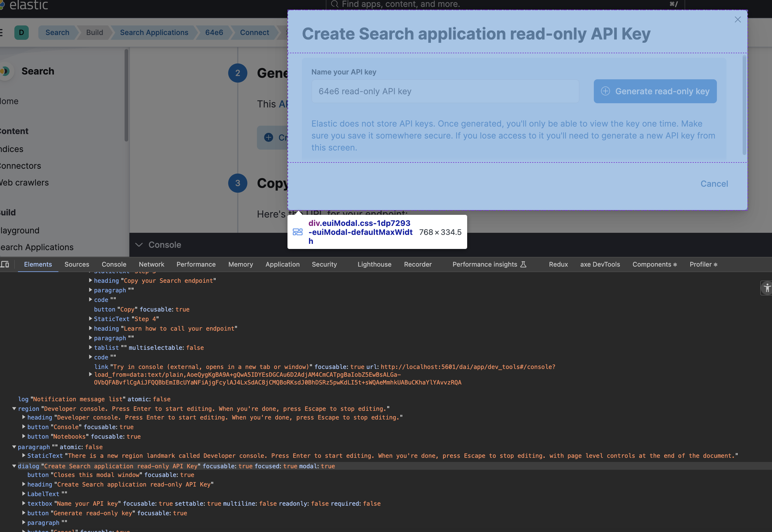Expand the LabelText node
The image size is (772, 532).
point(24,494)
